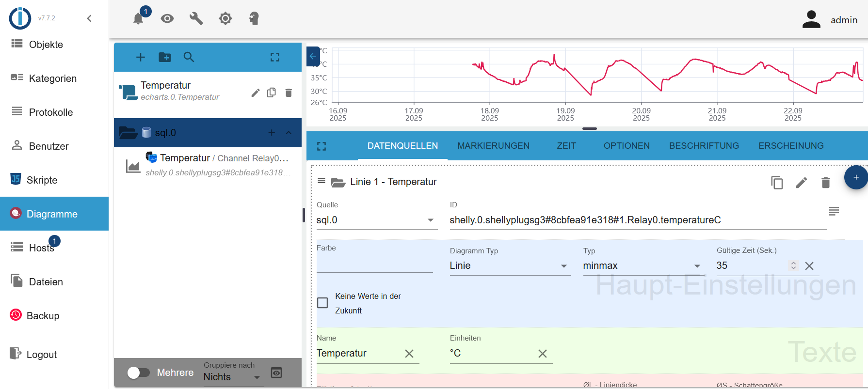Duplicate Linie 1 with copy icon
This screenshot has width=868, height=389.
click(x=777, y=183)
